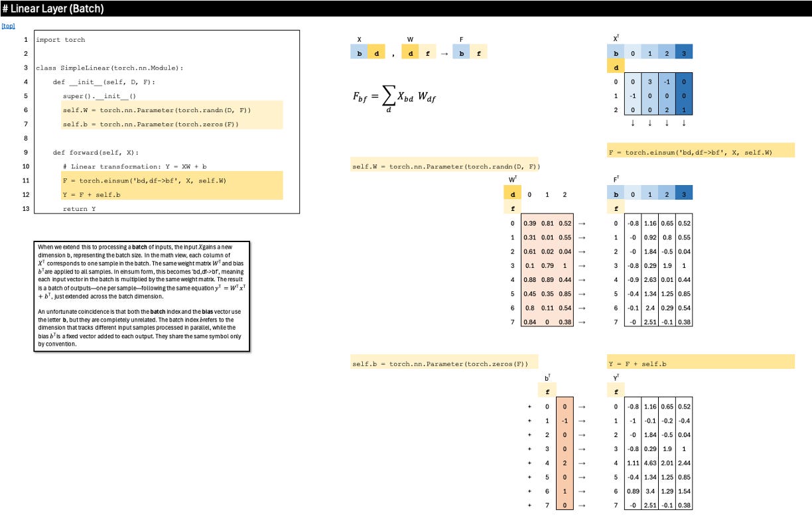Image resolution: width=812 pixels, height=524 pixels.
Task: Click the batch explanation text box
Action: pos(141,292)
